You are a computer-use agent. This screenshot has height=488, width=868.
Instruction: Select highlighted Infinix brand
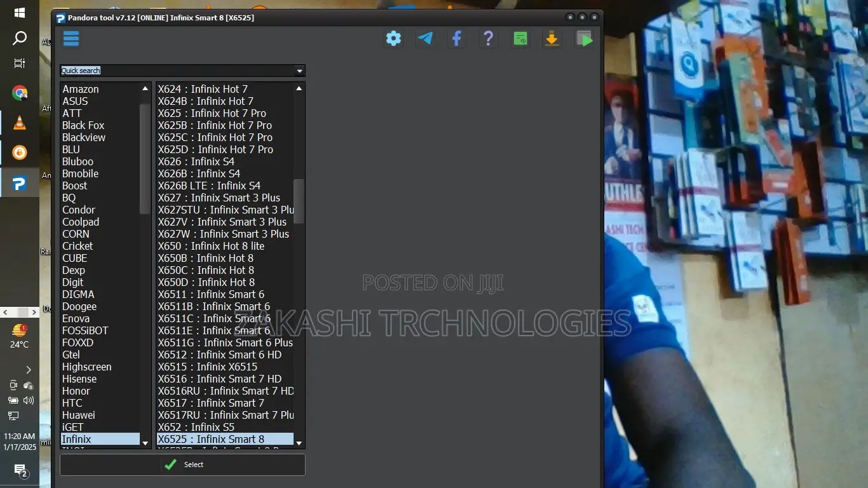tap(100, 439)
